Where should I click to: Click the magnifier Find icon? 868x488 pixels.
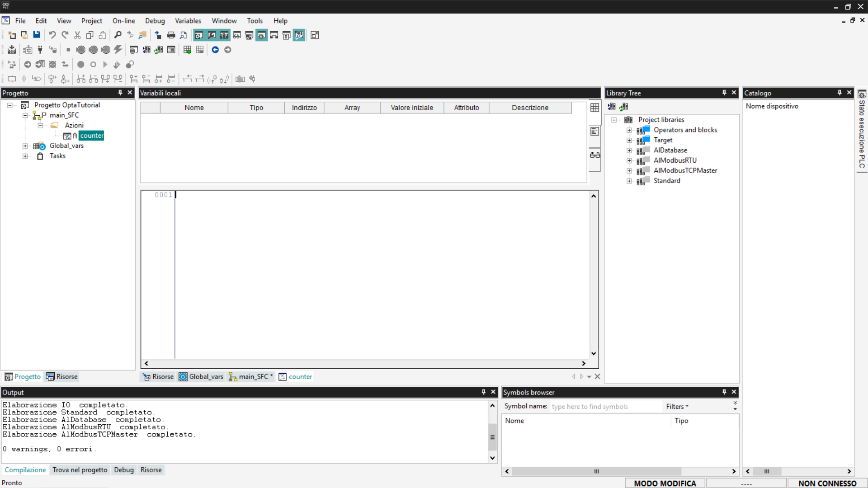(x=118, y=35)
